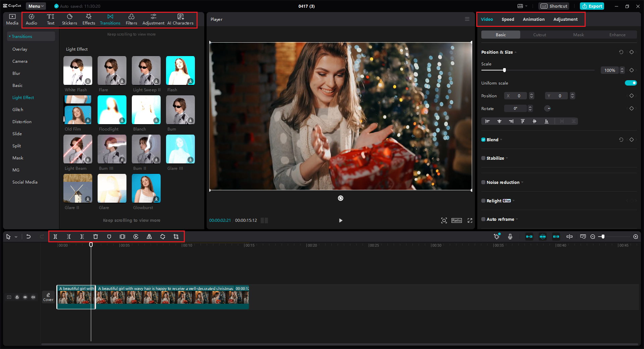
Task: Click the Delete clip icon
Action: 96,237
